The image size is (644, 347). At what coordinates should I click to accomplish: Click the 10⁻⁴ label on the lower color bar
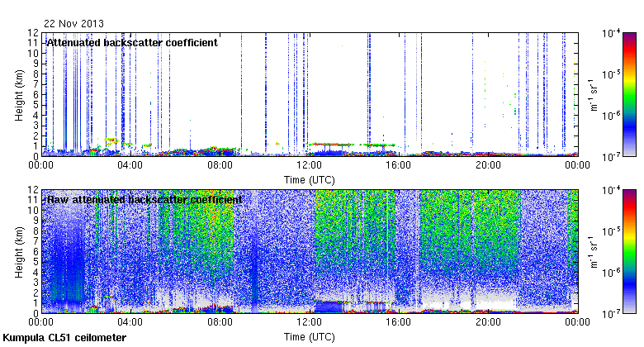611,190
